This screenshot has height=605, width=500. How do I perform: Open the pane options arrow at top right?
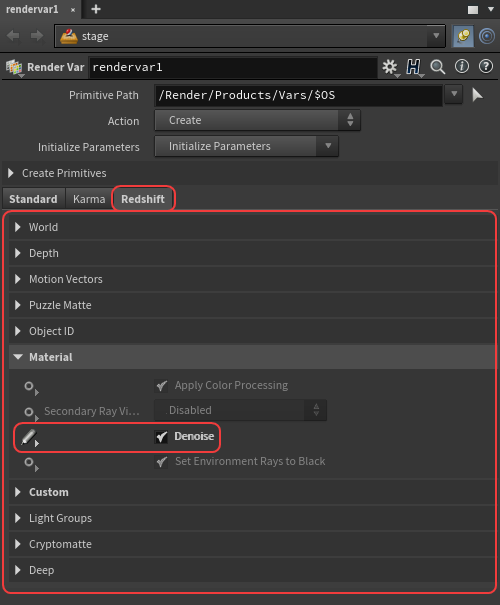(491, 9)
